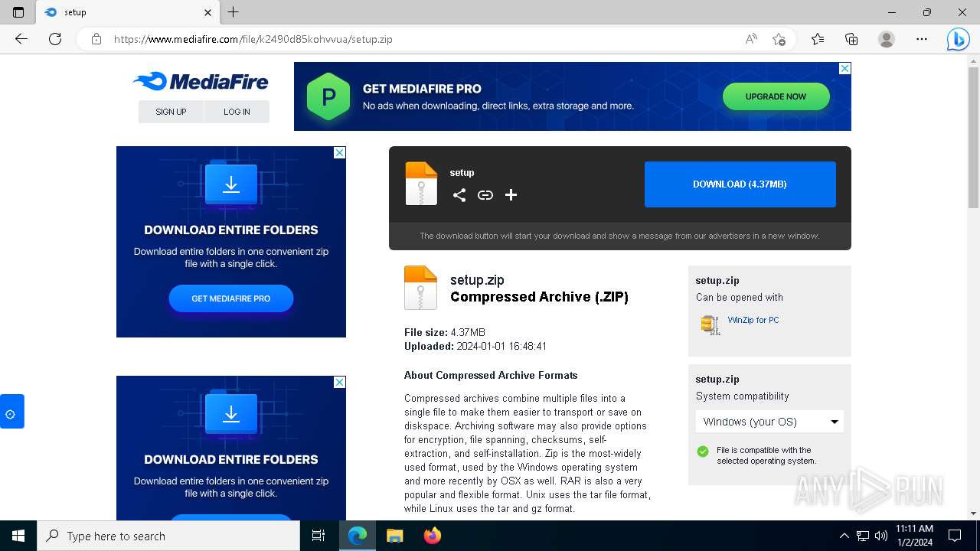Open network status tray icon
This screenshot has height=551, width=980.
pyautogui.click(x=862, y=536)
